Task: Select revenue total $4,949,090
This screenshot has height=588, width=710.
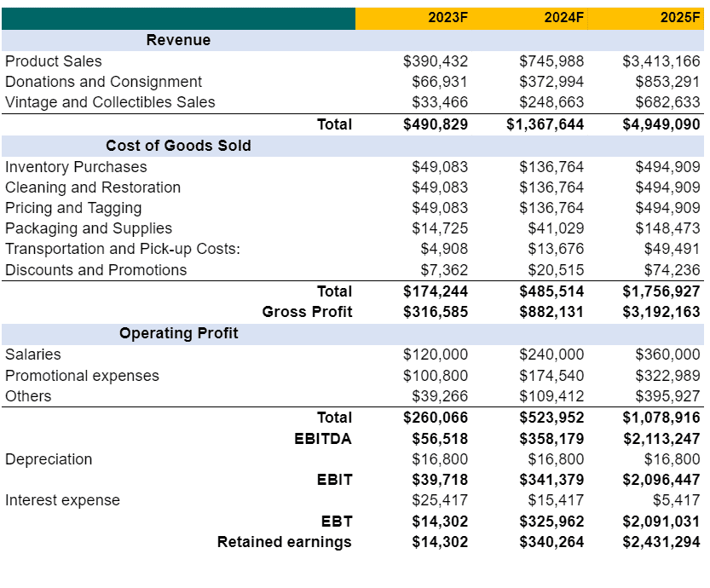Action: [x=661, y=124]
